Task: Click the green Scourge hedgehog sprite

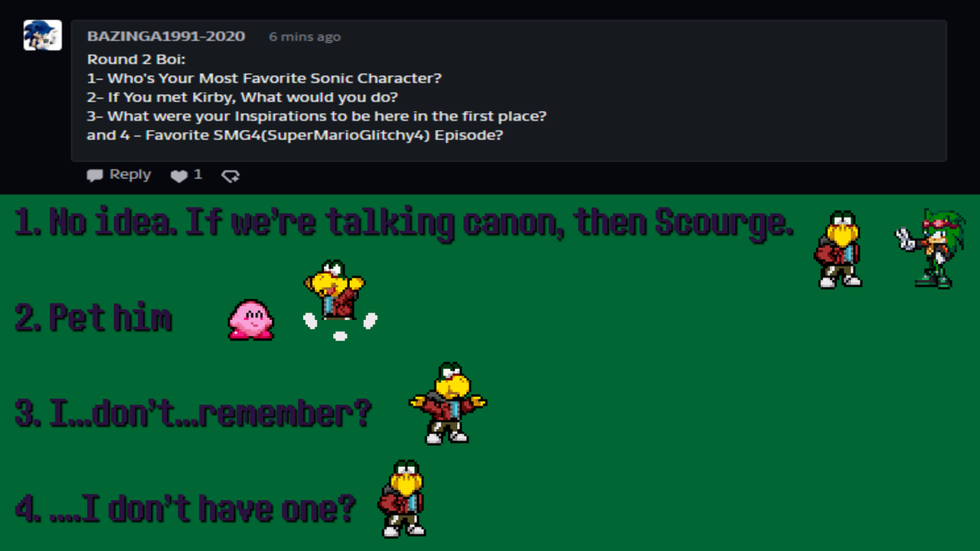Action: pos(930,249)
